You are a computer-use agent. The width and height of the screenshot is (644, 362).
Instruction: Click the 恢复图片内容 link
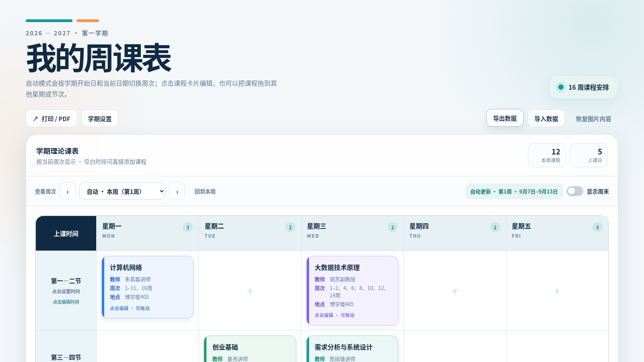593,119
